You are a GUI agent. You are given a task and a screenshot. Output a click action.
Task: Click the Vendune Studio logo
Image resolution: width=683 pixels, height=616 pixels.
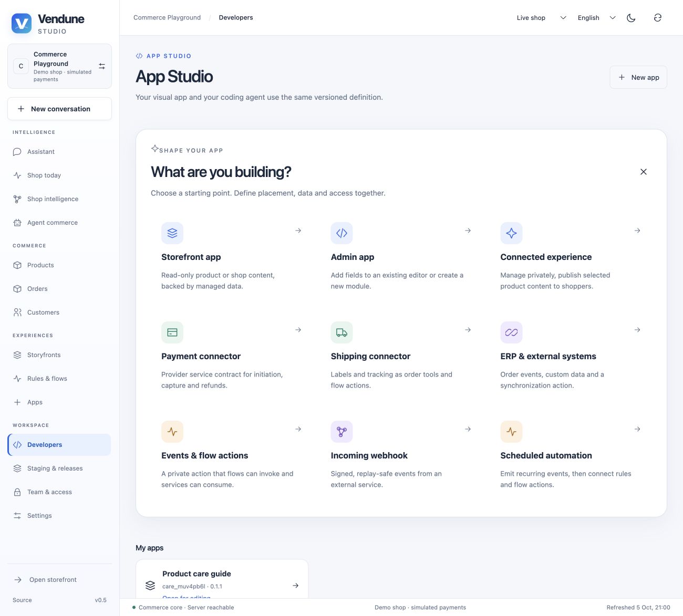[48, 23]
